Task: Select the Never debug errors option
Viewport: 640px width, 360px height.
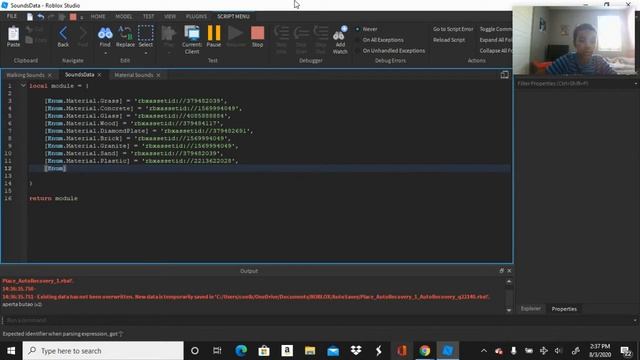Action: pos(367,29)
